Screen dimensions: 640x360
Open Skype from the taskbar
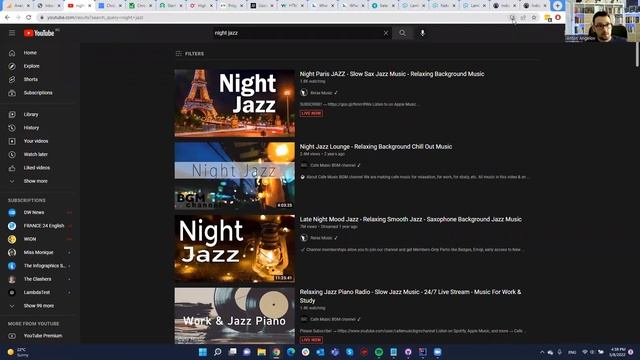tap(350, 352)
